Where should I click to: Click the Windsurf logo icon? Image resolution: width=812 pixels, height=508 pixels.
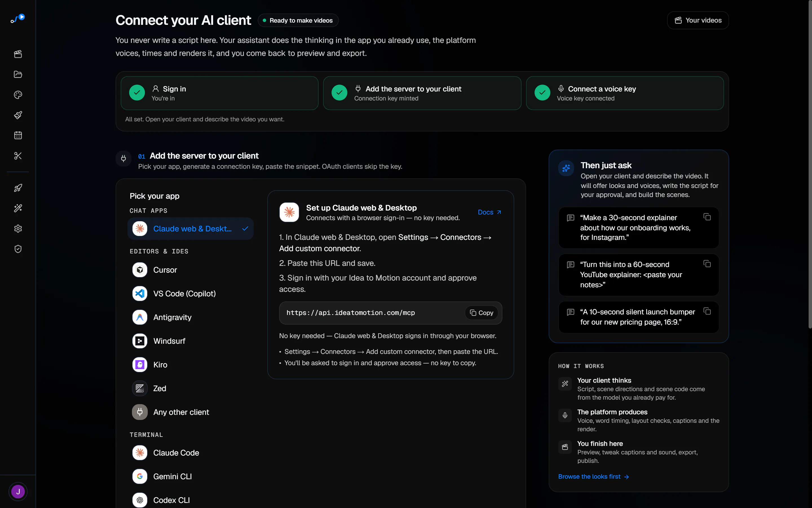[140, 341]
